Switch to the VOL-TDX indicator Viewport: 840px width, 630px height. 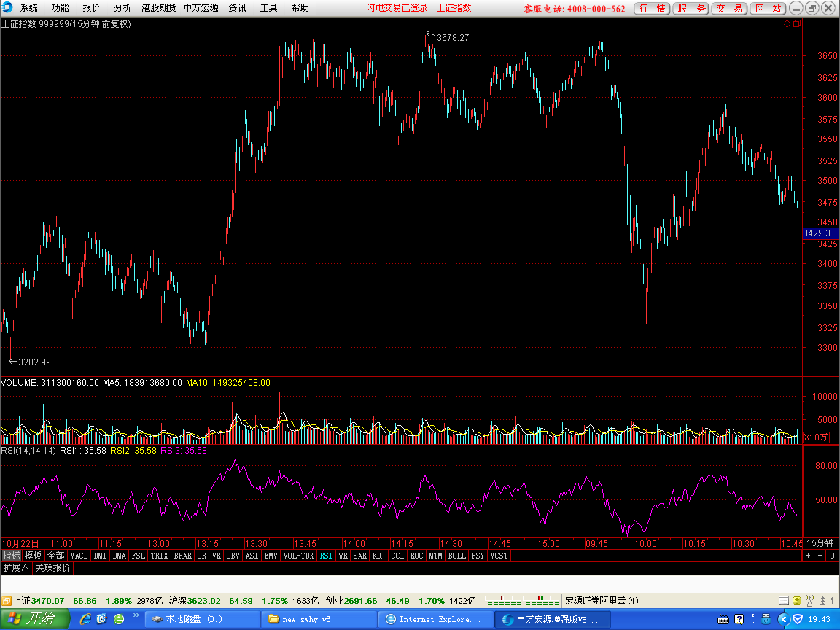pyautogui.click(x=298, y=556)
